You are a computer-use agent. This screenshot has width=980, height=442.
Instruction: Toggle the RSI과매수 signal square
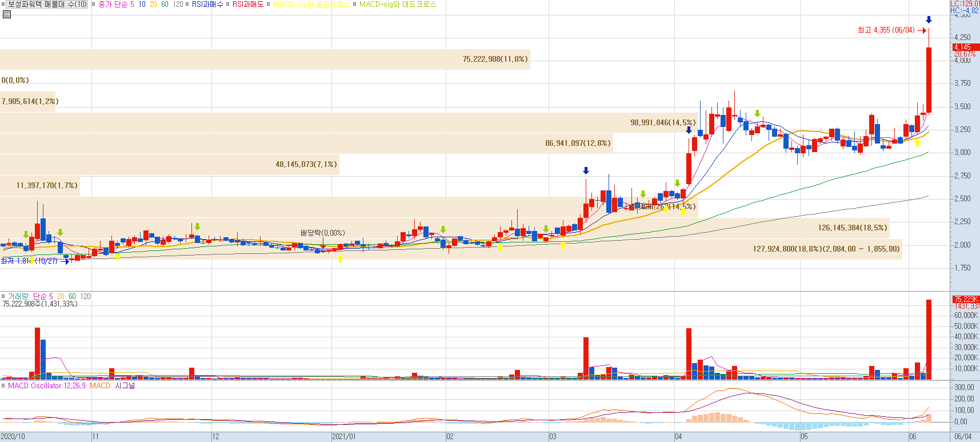187,4
